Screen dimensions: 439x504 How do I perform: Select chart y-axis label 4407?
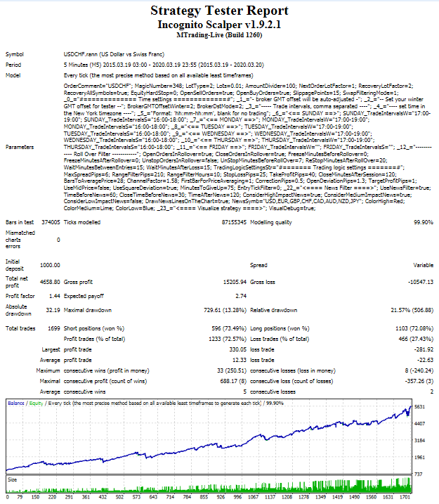(x=419, y=424)
